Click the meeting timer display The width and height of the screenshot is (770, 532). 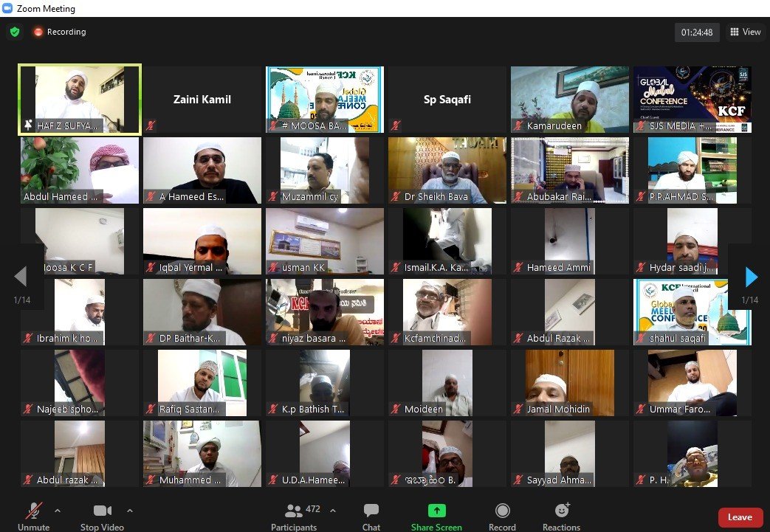click(x=696, y=32)
